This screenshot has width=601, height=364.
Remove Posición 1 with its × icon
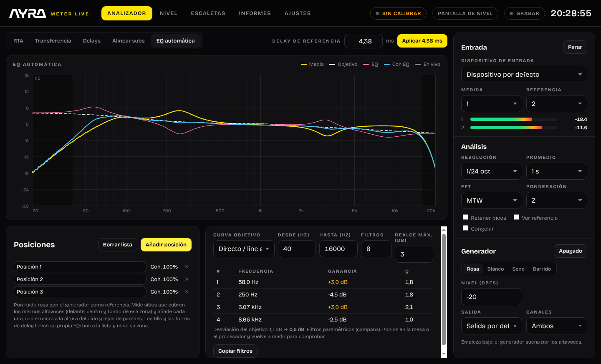click(x=187, y=267)
